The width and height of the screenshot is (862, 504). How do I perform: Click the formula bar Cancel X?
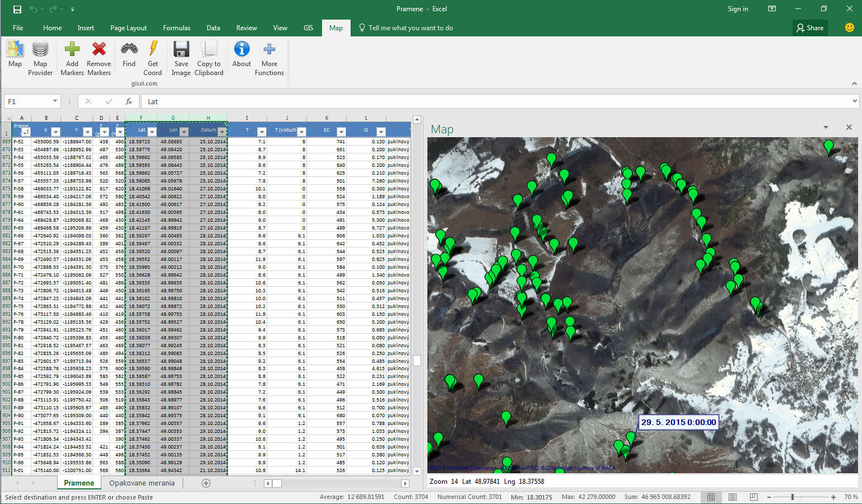pyautogui.click(x=88, y=101)
